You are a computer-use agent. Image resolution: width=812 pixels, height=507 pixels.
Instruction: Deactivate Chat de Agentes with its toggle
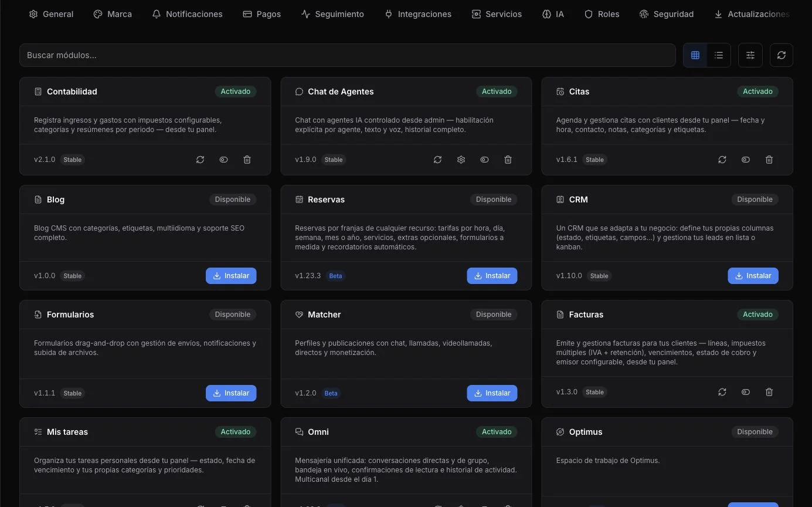(484, 160)
